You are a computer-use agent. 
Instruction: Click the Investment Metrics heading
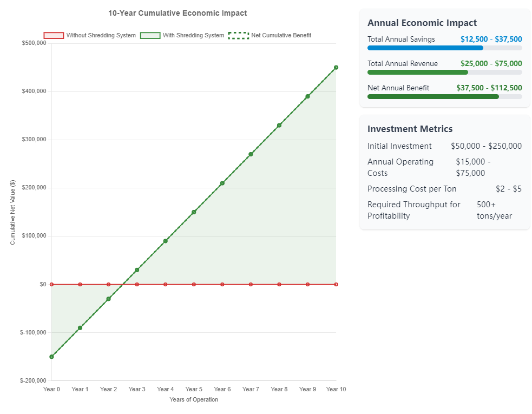click(x=410, y=129)
